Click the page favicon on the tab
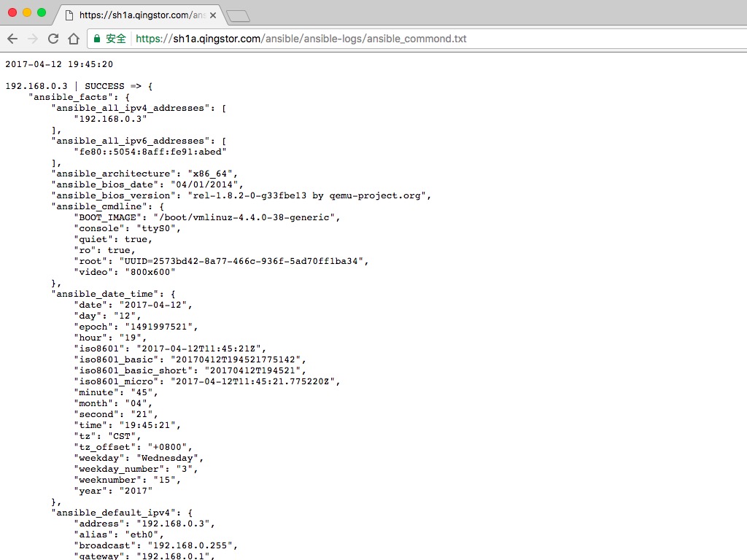The height and width of the screenshot is (560, 747). click(x=69, y=15)
